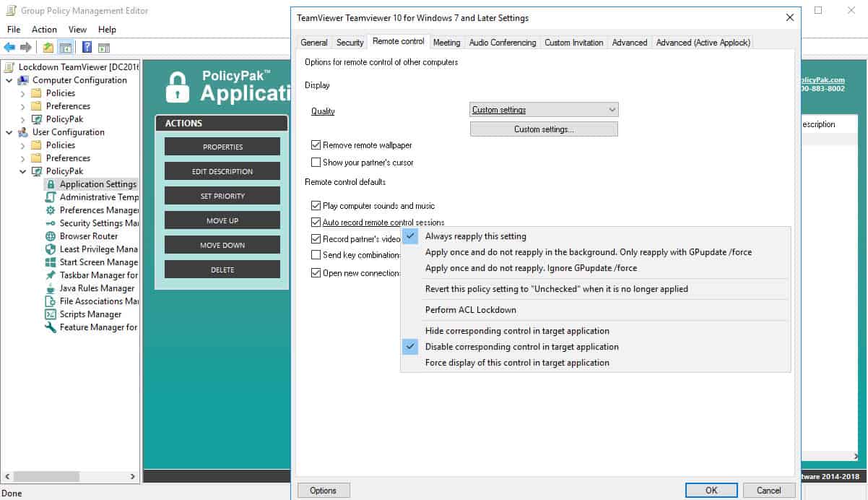Expand Preferences under User Configuration
This screenshot has width=868, height=500.
click(22, 158)
